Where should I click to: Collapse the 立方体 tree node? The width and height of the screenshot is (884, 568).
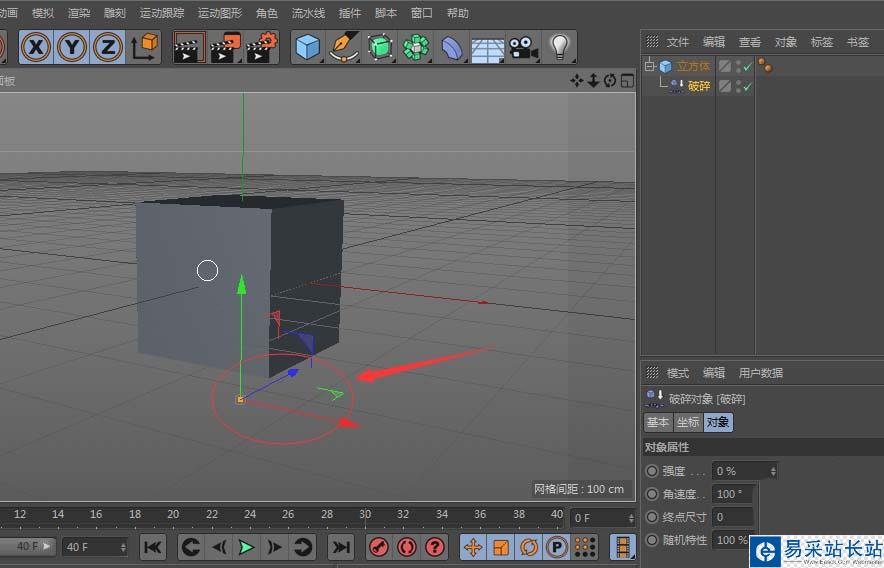[648, 67]
